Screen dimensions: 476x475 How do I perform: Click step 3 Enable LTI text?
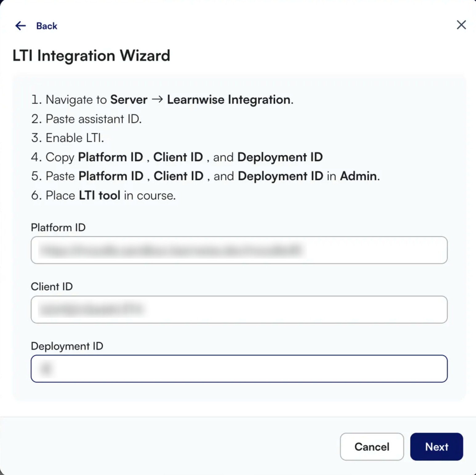pos(67,138)
